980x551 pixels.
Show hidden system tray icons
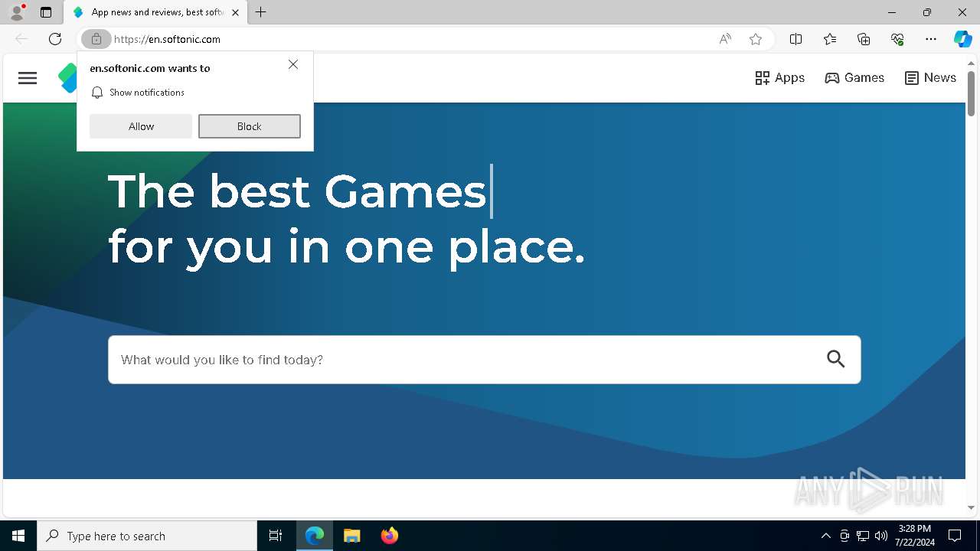[826, 536]
